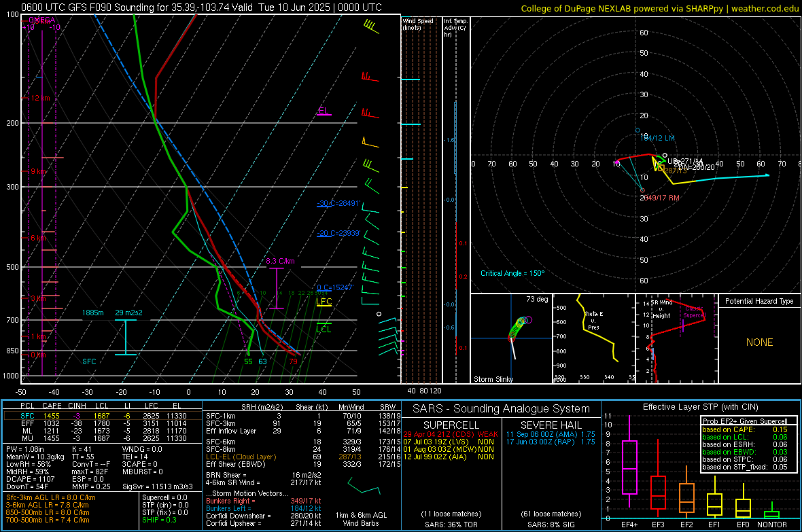Click the 'SARS - Sounding Analogue System' title
The height and width of the screenshot is (532, 802).
tap(501, 409)
